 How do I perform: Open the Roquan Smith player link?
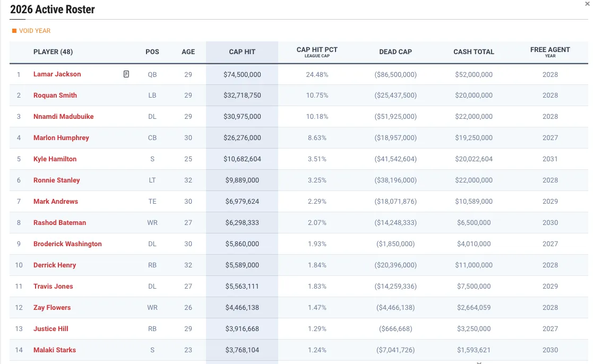(55, 96)
